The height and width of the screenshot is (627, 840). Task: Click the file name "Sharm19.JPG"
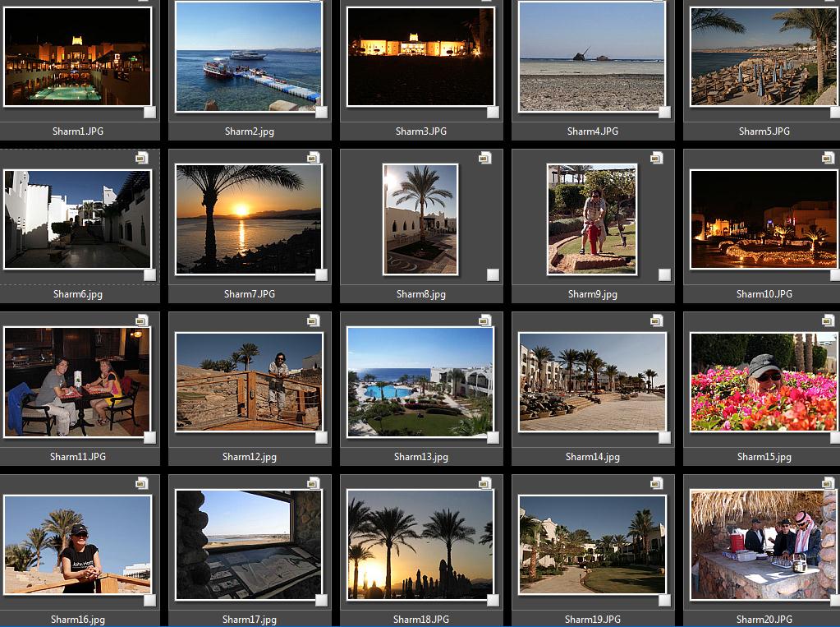coord(593,620)
